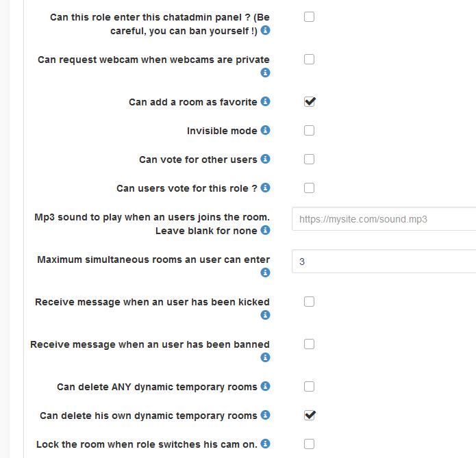
Task: Tick 'Can vote for other users' checkbox
Action: pos(309,159)
